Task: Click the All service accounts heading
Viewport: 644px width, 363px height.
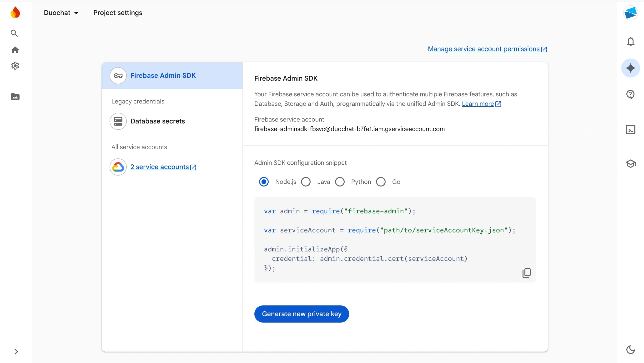Action: tap(139, 147)
